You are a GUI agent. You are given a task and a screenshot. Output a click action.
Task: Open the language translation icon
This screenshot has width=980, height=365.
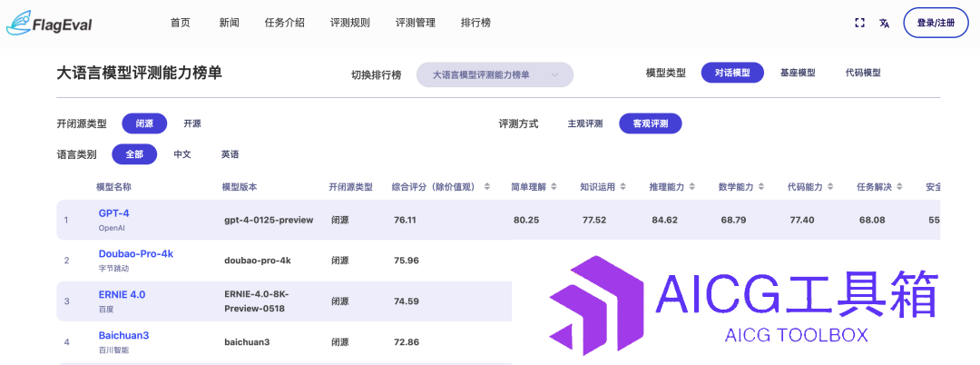pos(885,23)
